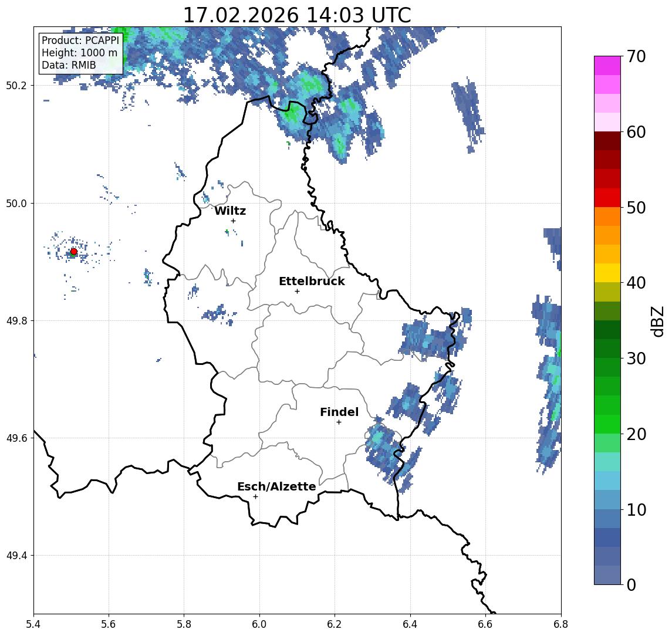Click the yellow 40 dBZ color band
This screenshot has height=636, width=672.
click(x=607, y=273)
